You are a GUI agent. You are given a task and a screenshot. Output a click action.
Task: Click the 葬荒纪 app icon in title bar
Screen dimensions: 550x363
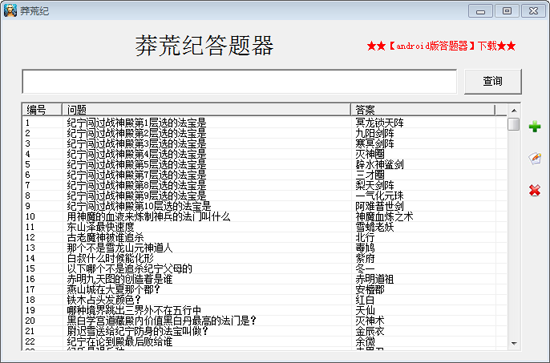pos(10,11)
